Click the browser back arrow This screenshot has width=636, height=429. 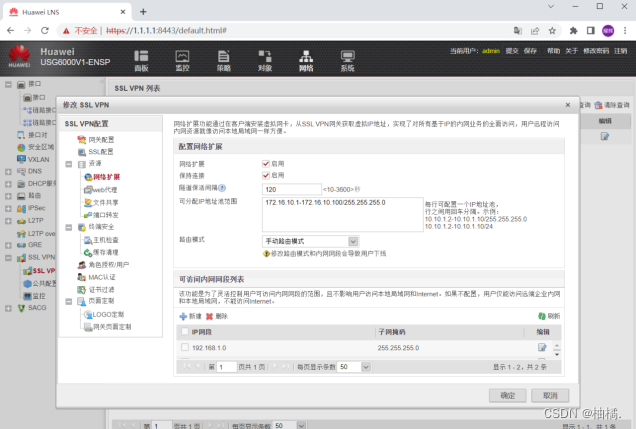point(11,30)
